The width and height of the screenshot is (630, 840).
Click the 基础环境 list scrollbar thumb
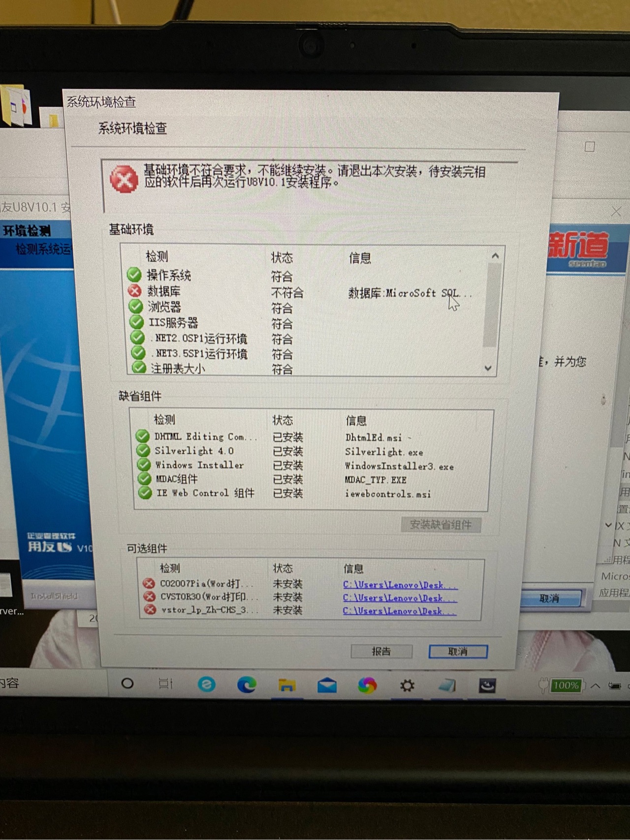(492, 305)
